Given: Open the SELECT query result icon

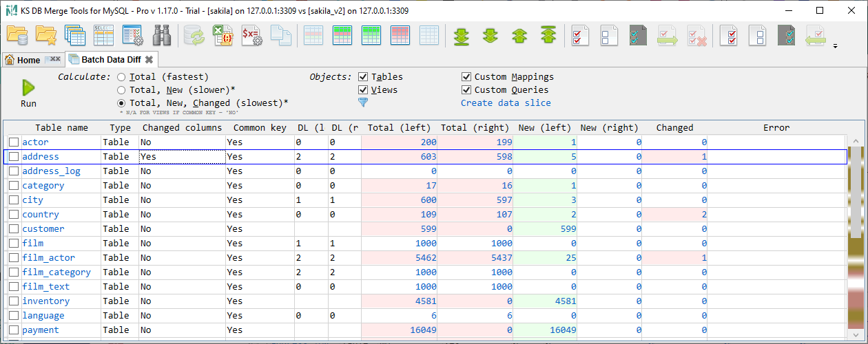Looking at the screenshot, I should coord(104,34).
